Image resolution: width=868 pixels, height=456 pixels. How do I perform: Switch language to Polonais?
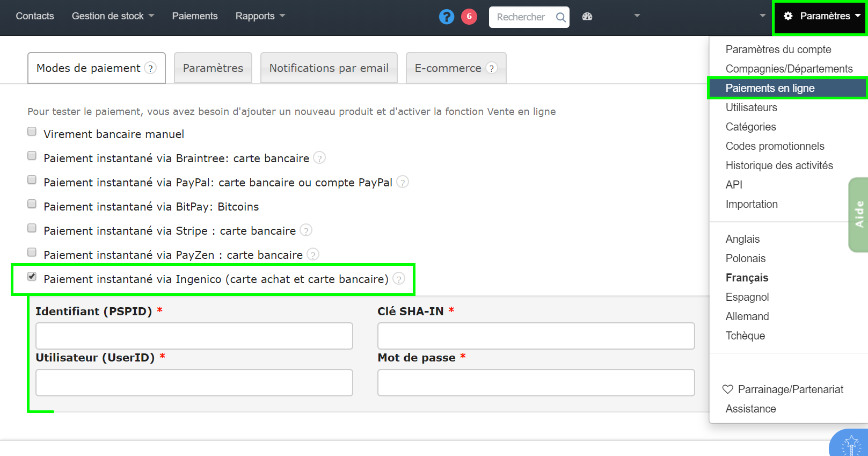coord(746,258)
